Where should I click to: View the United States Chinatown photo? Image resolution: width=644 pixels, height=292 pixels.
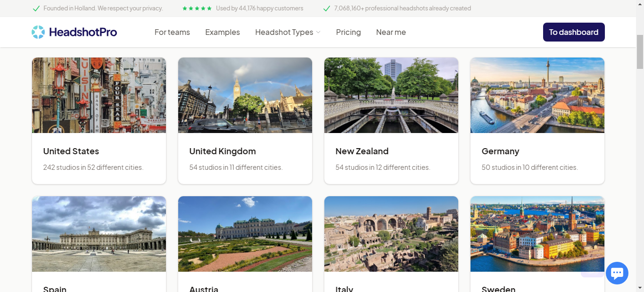[x=99, y=95]
